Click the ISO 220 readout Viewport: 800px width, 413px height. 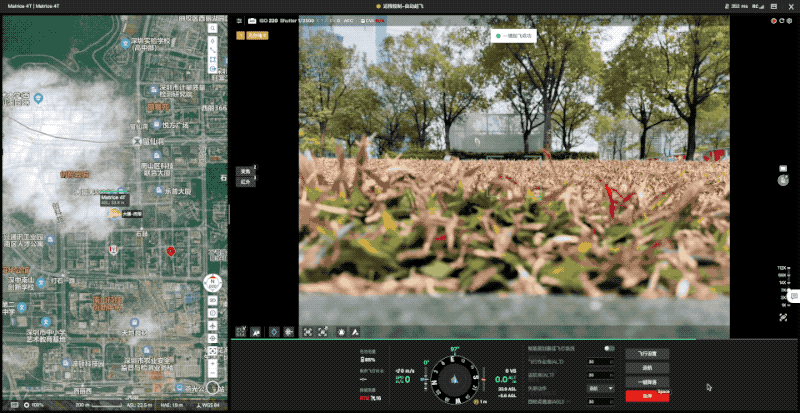click(x=268, y=21)
